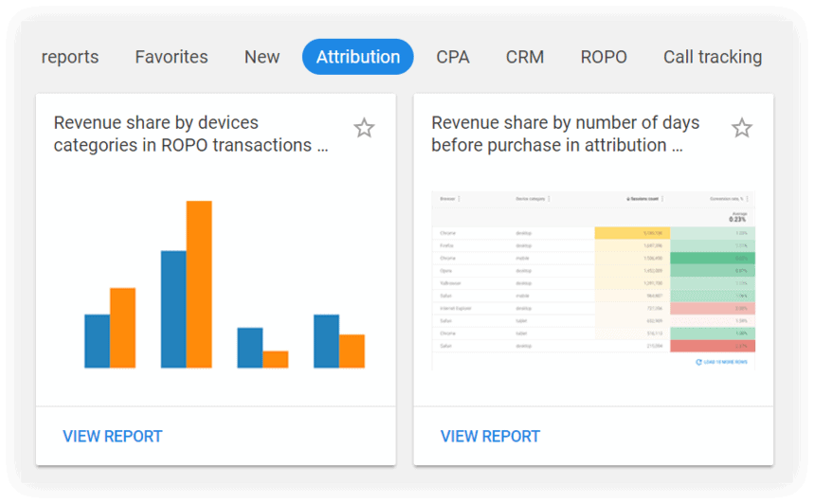Switch to the Favorites tab

click(172, 57)
